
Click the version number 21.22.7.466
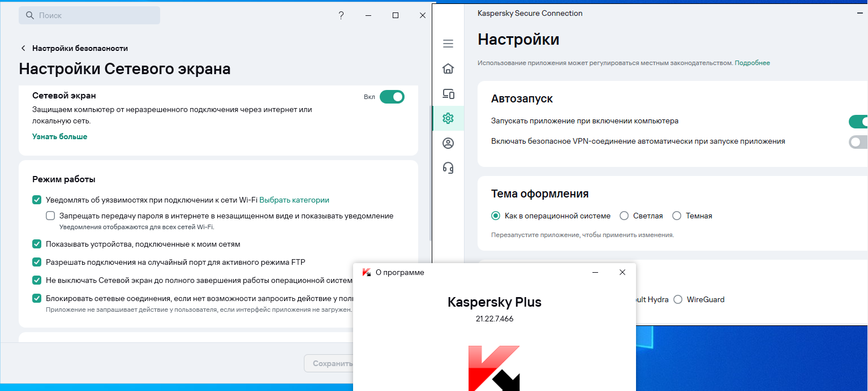click(x=495, y=319)
